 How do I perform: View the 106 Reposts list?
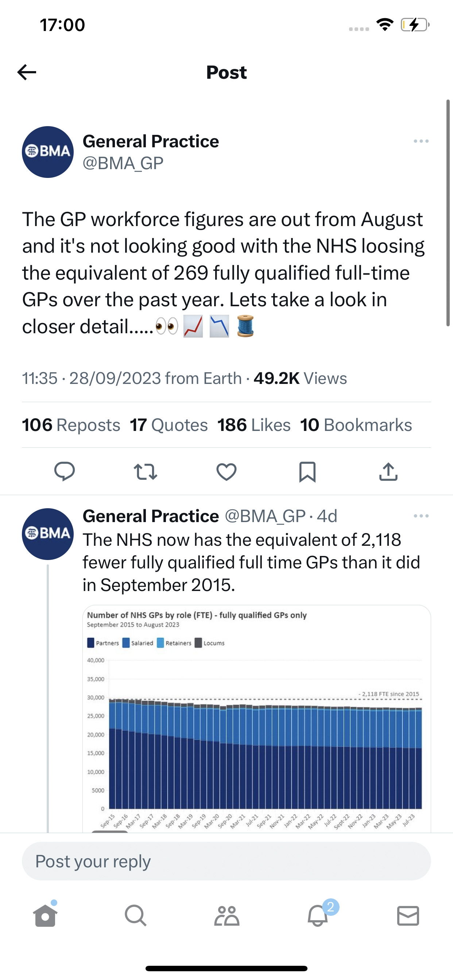pos(71,425)
